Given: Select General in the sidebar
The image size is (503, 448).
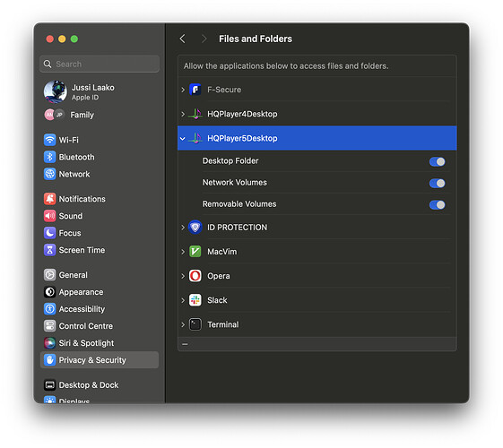Looking at the screenshot, I should point(100,275).
